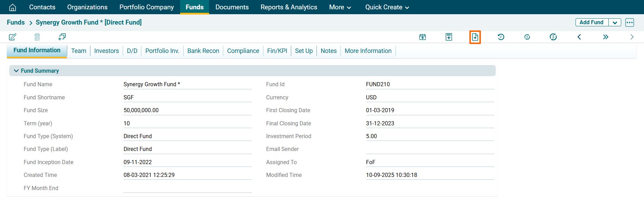Switch to the Investors tab
The height and width of the screenshot is (197, 644).
(106, 51)
